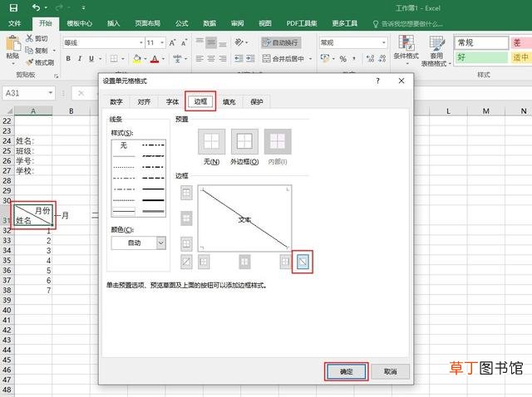The image size is (532, 397).
Task: Click the fill color bucket icon
Action: pyautogui.click(x=137, y=58)
